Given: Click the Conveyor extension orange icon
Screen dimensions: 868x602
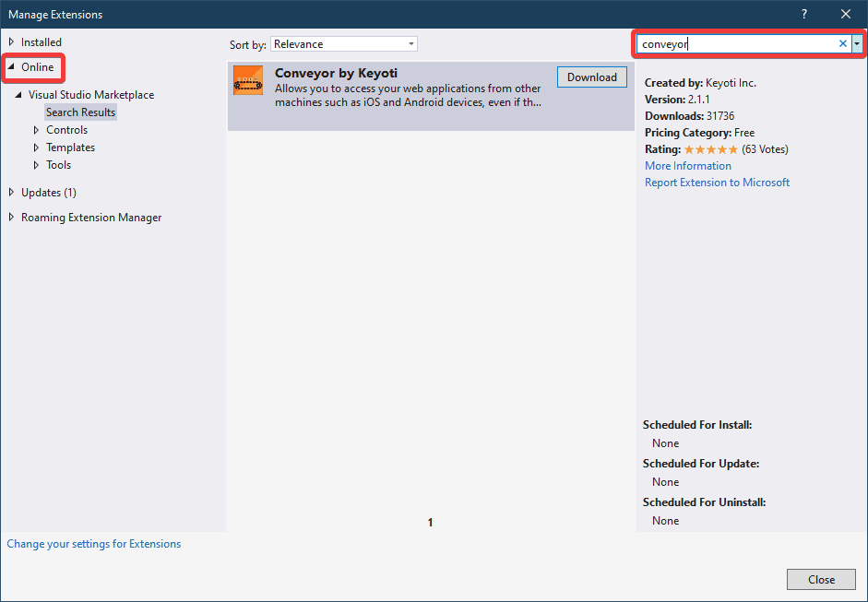Looking at the screenshot, I should 248,81.
